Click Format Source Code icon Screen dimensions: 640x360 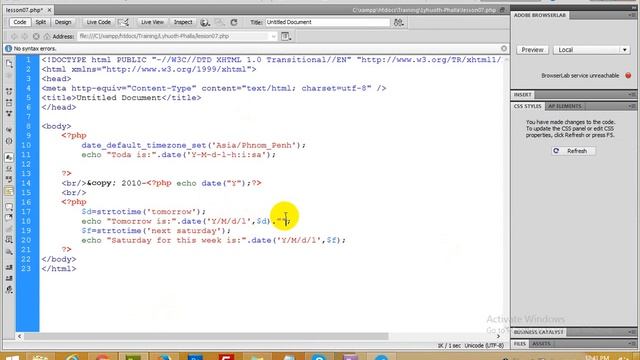click(9, 290)
